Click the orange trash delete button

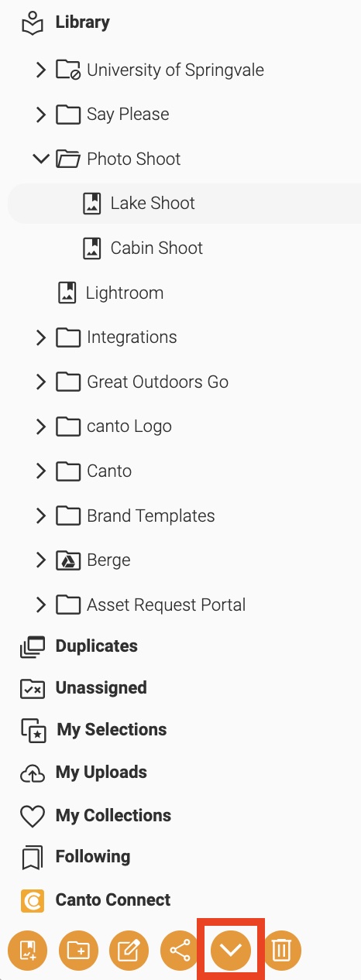(282, 949)
